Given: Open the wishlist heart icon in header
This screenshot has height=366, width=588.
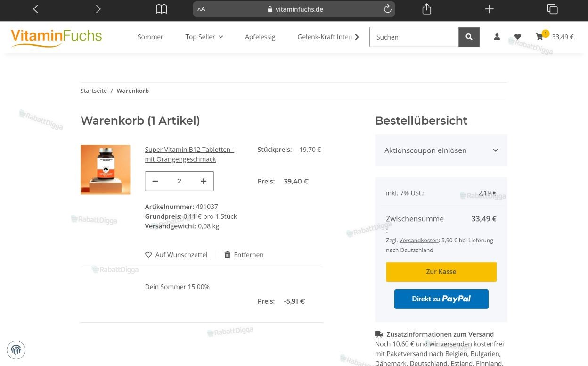Looking at the screenshot, I should point(518,37).
